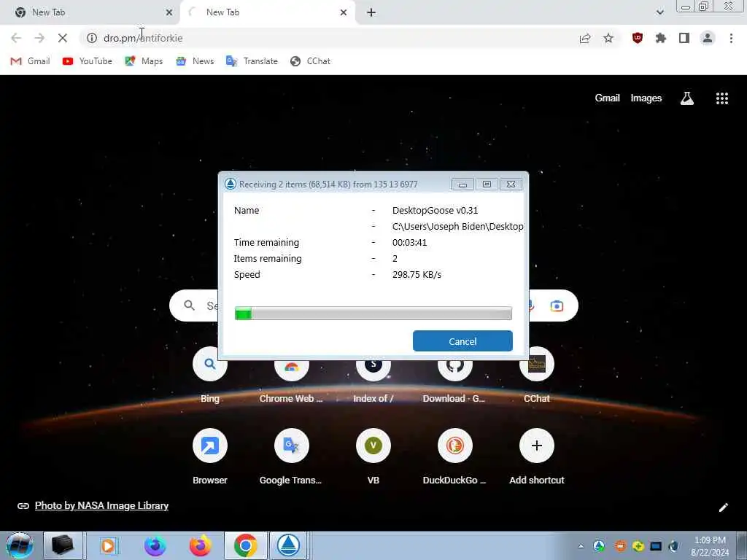Minimize the Receiving 2 items dialog

click(462, 184)
